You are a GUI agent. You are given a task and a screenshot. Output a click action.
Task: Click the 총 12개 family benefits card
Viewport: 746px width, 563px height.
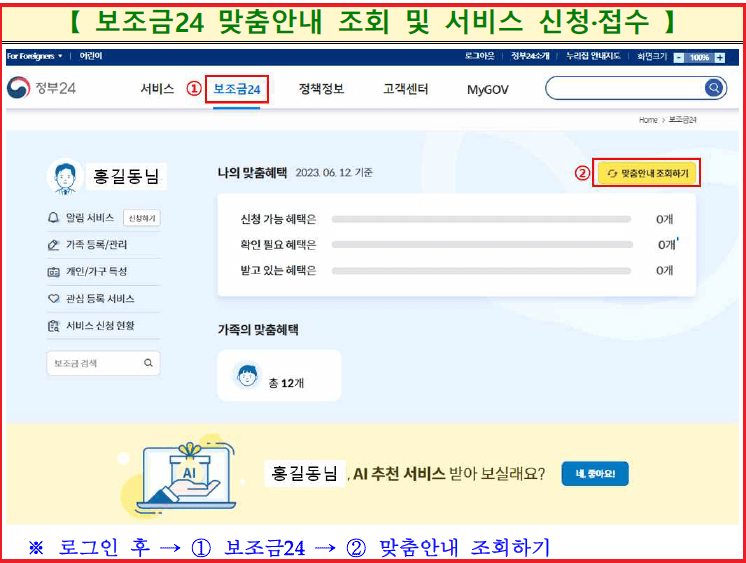pos(279,375)
